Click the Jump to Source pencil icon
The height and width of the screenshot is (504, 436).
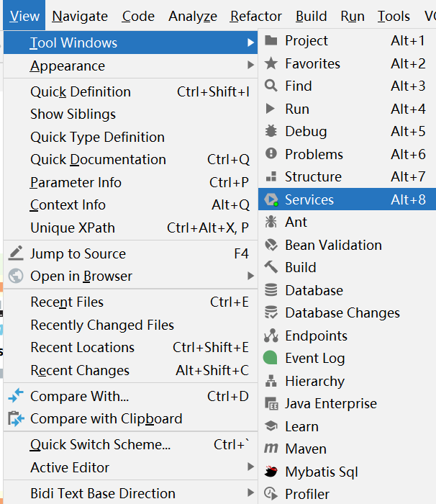(16, 253)
